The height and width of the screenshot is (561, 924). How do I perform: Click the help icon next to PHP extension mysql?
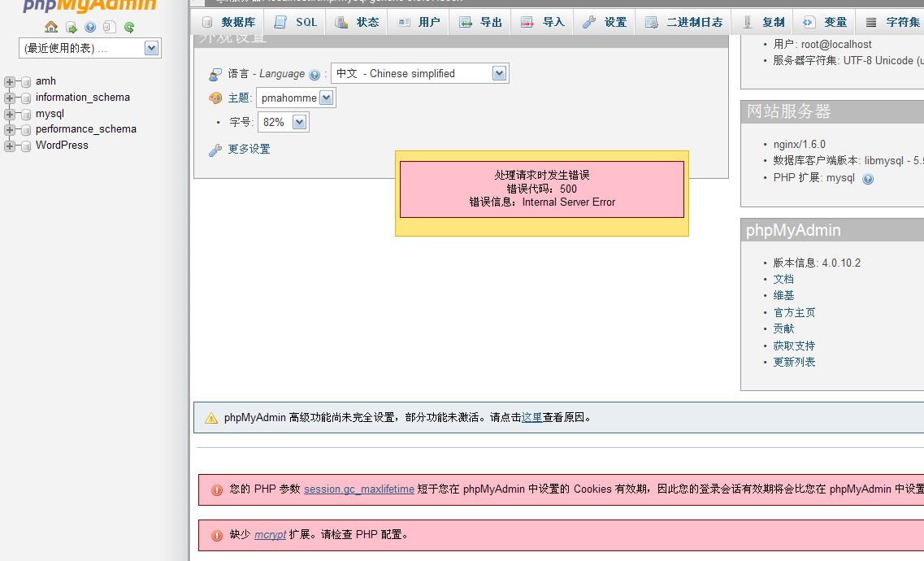click(x=868, y=179)
